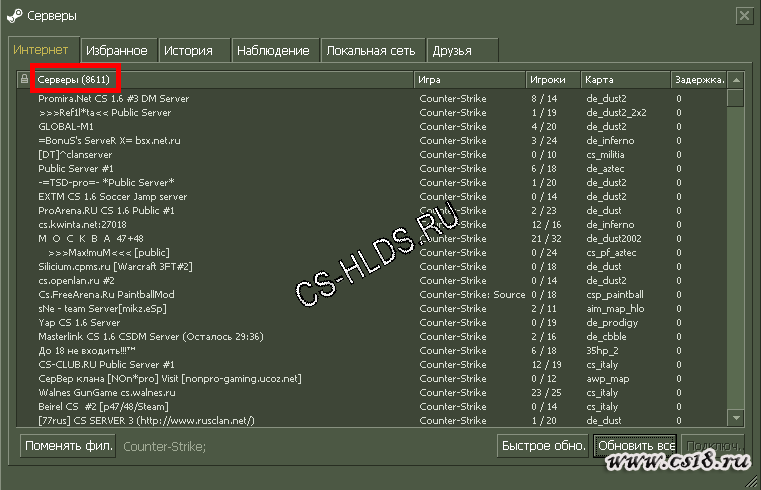Viewport: 761px width, 490px height.
Task: Click the 23 / 25 players cell
Action: pyautogui.click(x=546, y=392)
